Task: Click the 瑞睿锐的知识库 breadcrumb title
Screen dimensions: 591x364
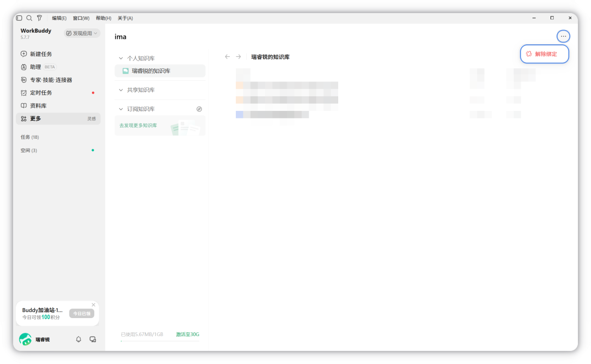Action: tap(270, 57)
